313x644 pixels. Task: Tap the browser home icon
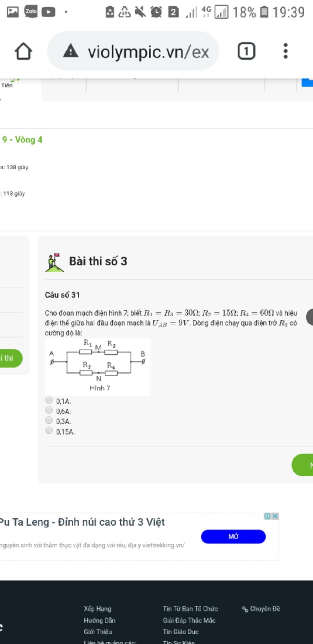click(x=23, y=51)
